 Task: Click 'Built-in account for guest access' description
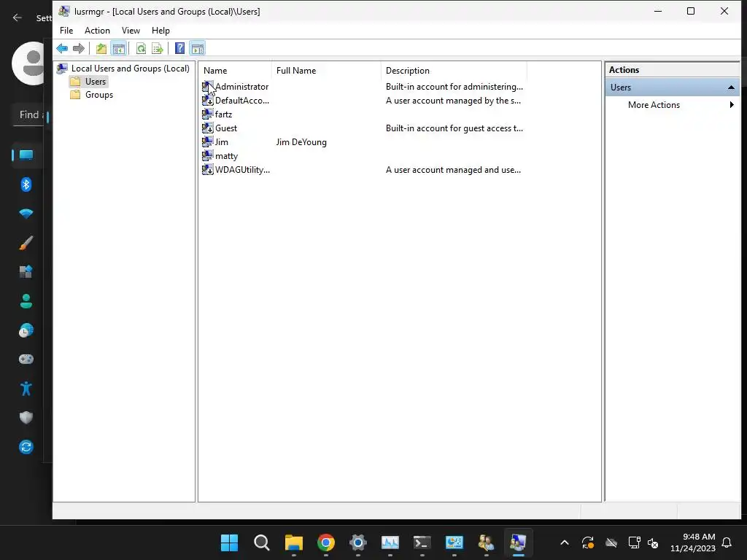[454, 128]
